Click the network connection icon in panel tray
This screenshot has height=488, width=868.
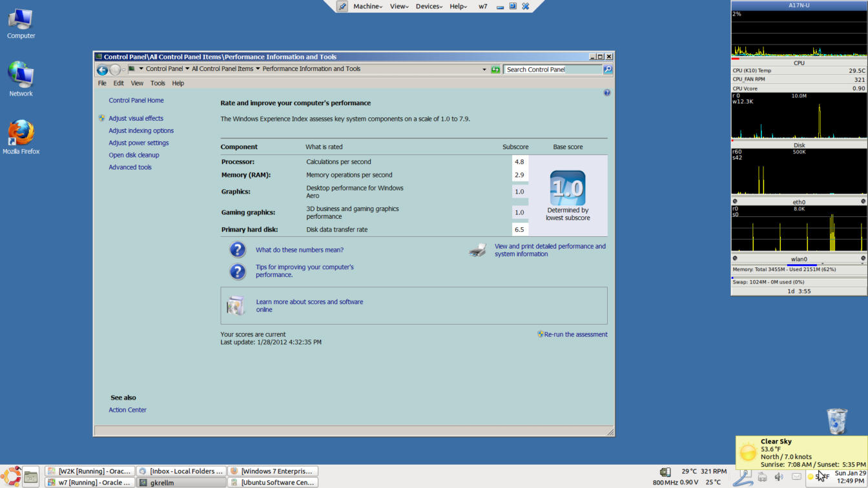pyautogui.click(x=763, y=477)
